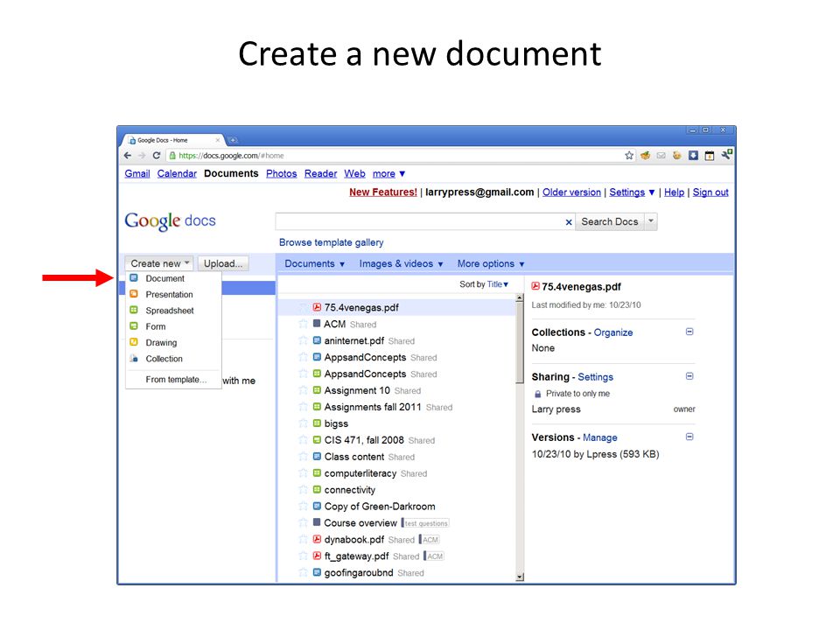This screenshot has width=840, height=630.
Task: Collapse the Collections section
Action: 689,332
